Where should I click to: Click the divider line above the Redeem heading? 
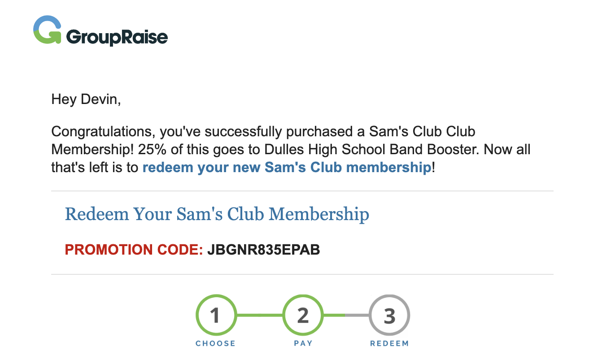302,191
